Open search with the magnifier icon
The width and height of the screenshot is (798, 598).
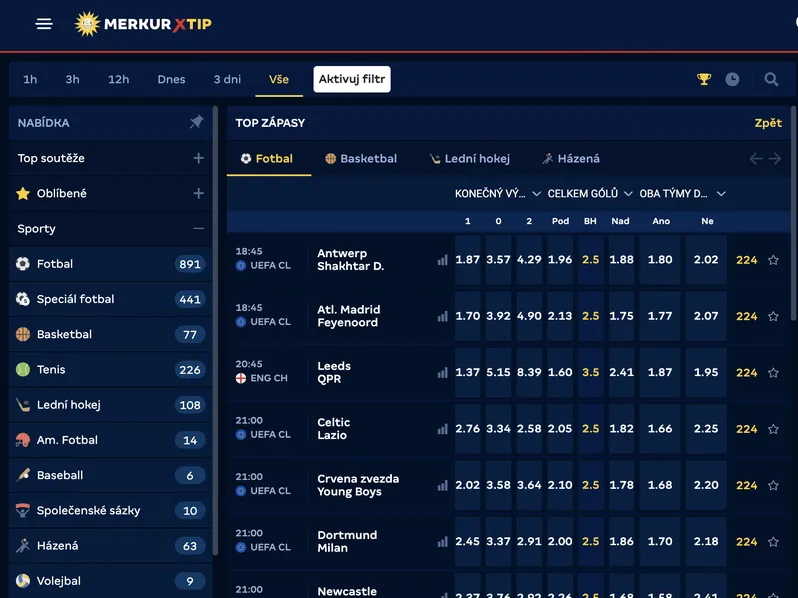(x=771, y=79)
